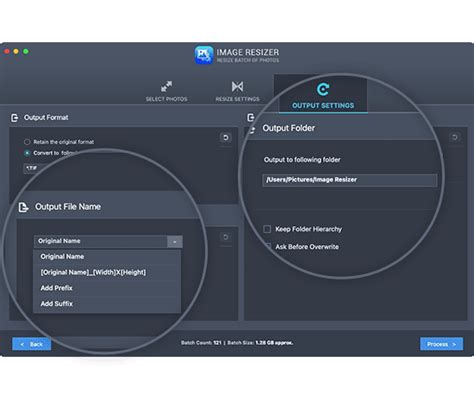The image size is (474, 399).
Task: Click the Output Format section icon
Action: 15,118
